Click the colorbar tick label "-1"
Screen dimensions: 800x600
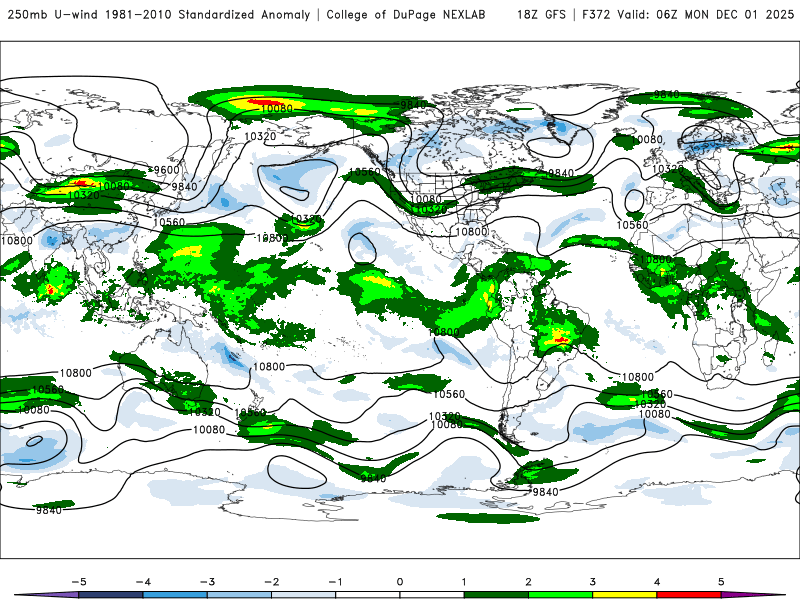click(335, 582)
